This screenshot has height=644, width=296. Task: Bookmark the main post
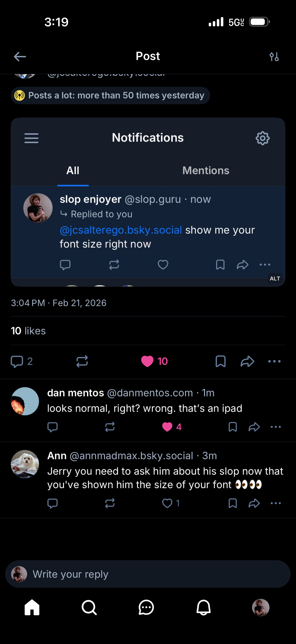click(220, 361)
